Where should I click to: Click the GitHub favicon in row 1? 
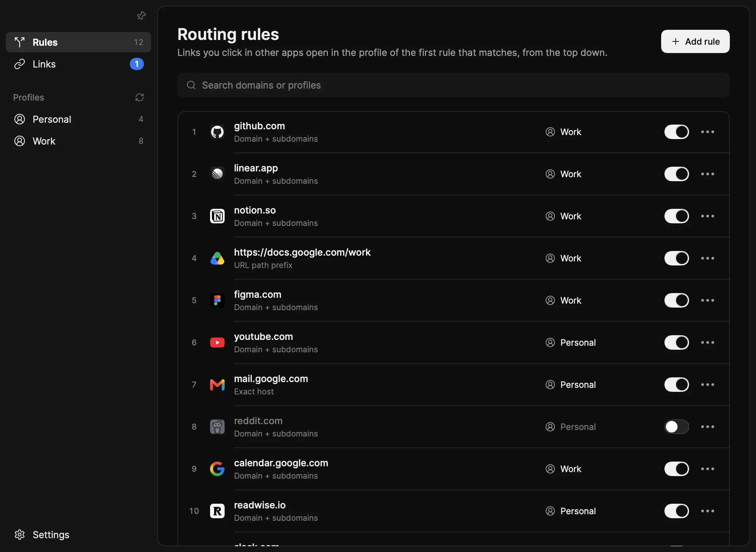point(217,132)
